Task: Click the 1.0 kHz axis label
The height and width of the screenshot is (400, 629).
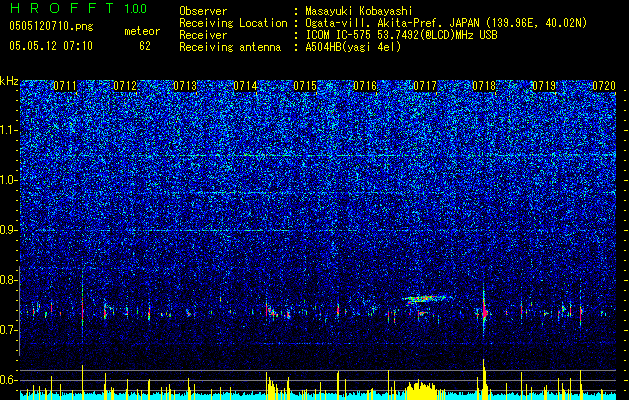Action: pos(9,180)
